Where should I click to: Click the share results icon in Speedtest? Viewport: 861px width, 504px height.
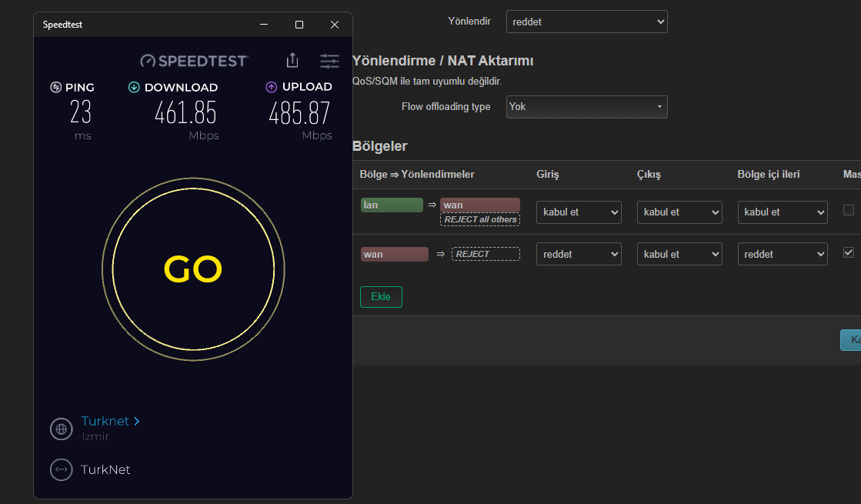[x=292, y=60]
